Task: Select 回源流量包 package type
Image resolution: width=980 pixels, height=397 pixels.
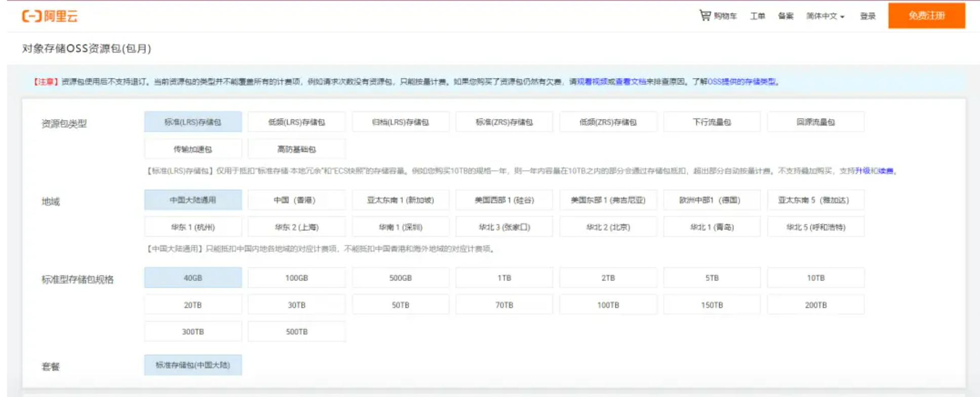Action: click(816, 122)
